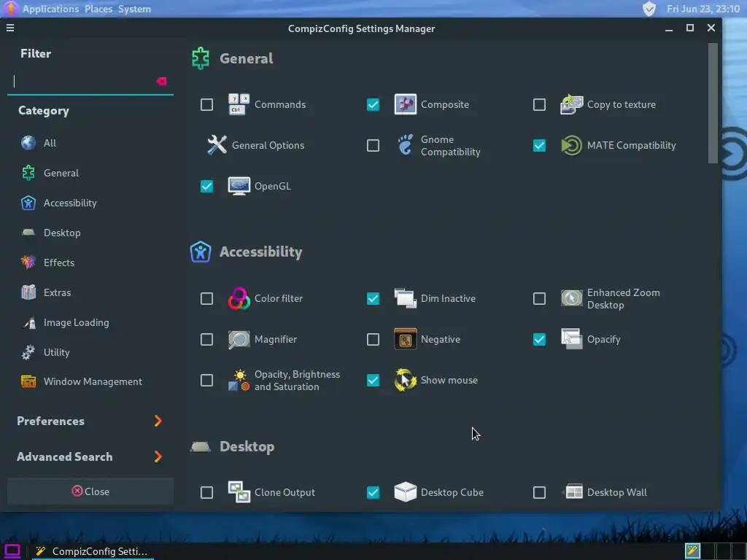Open the Dim Inactive plugin icon
Viewport: 747px width, 560px height.
[405, 298]
